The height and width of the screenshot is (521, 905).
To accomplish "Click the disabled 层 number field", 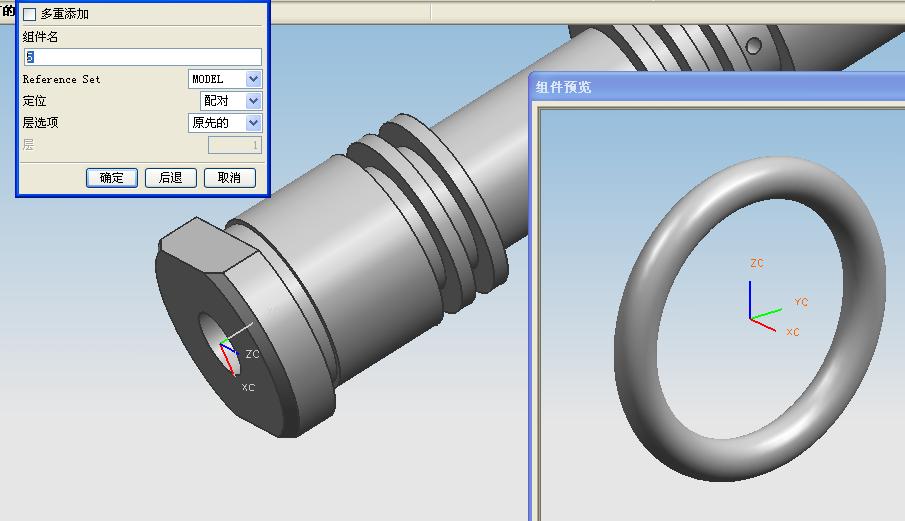I will pos(235,145).
